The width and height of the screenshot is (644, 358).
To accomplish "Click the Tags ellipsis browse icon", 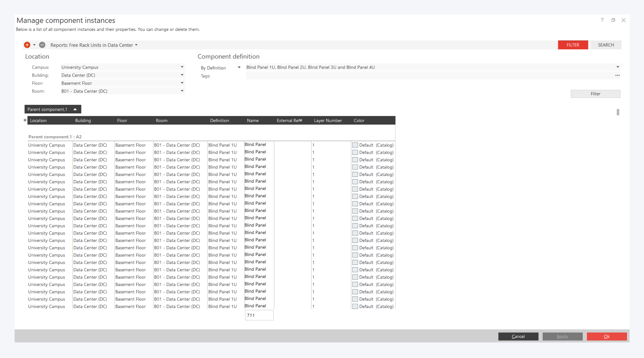I will coord(617,76).
